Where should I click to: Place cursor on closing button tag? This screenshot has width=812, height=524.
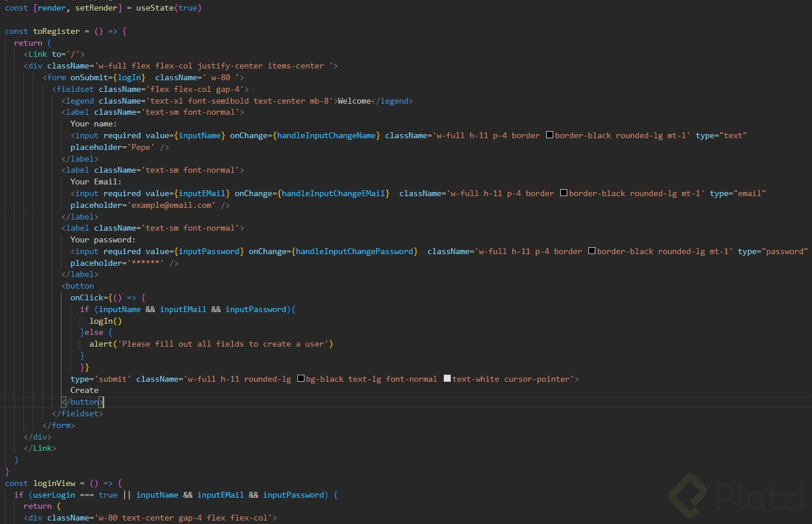(x=84, y=402)
